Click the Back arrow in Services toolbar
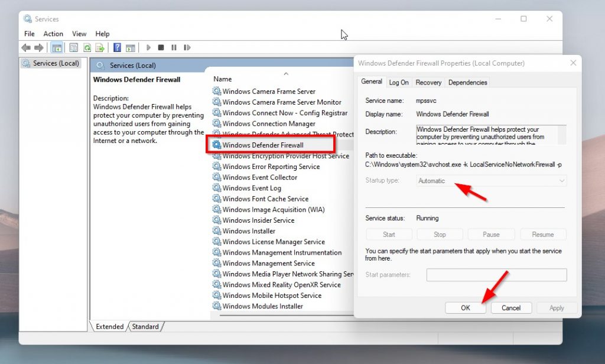Screen dimensions: 605x364 click(x=26, y=47)
